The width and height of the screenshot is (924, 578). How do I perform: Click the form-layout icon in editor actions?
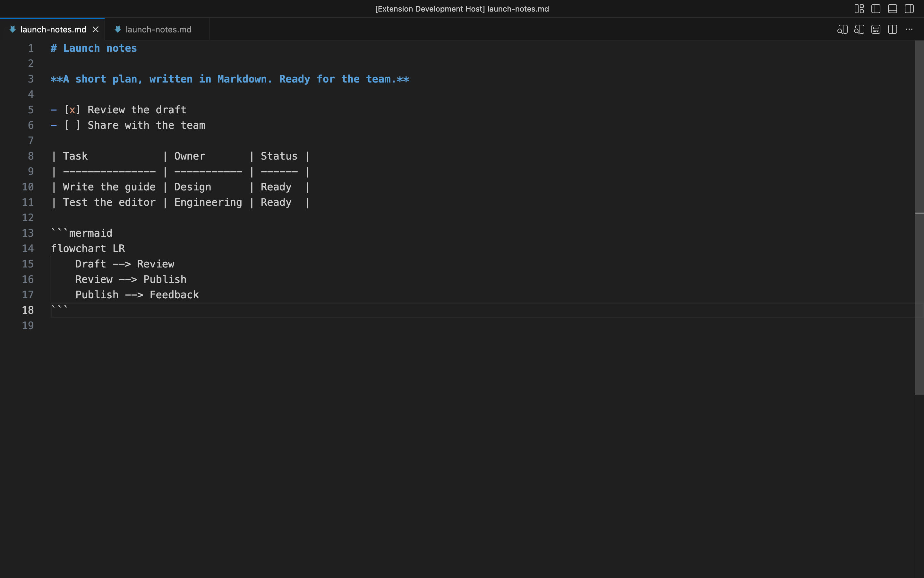tap(876, 30)
